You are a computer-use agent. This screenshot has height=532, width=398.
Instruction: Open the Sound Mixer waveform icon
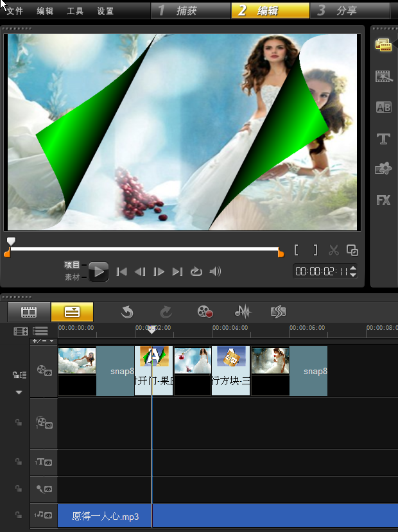click(x=243, y=312)
